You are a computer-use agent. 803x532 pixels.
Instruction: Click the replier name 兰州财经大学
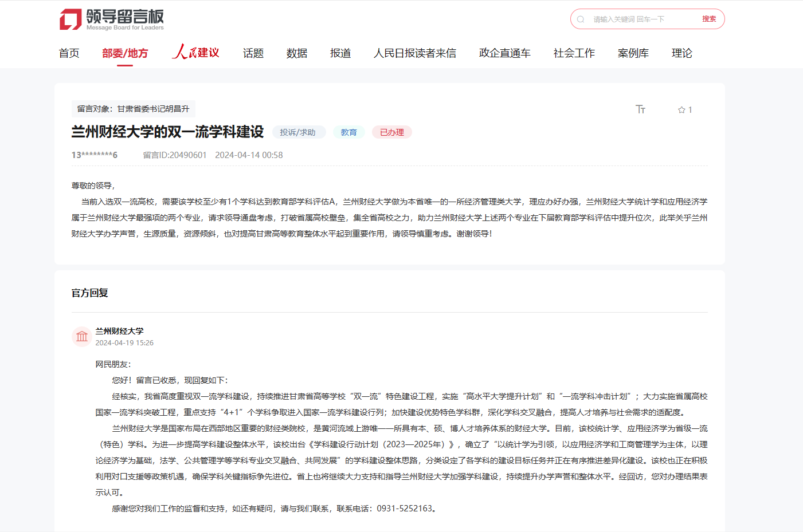pos(119,331)
